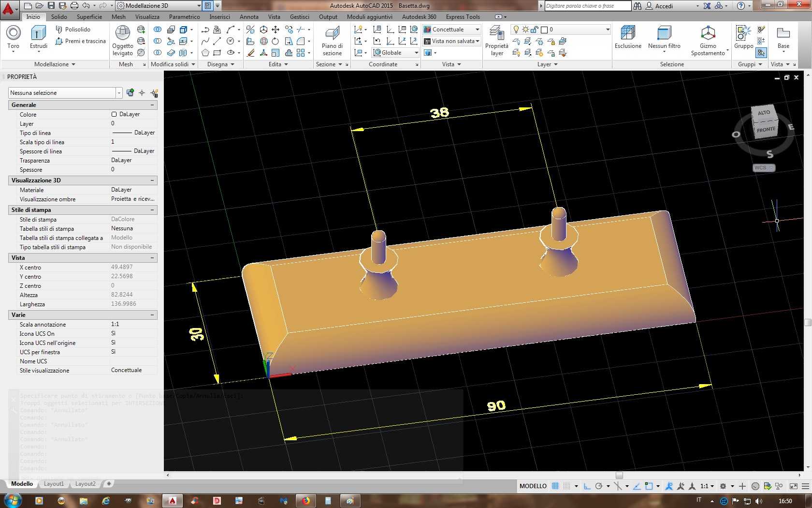This screenshot has height=508, width=812.
Task: Collapse the Visualizzazione 3D section
Action: [x=152, y=180]
